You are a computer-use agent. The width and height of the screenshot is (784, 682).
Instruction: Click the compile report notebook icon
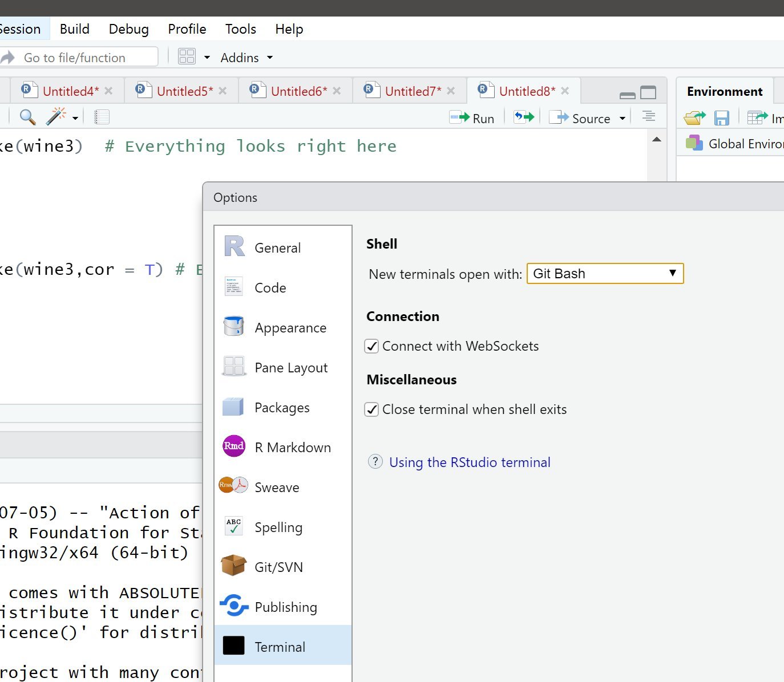tap(102, 117)
